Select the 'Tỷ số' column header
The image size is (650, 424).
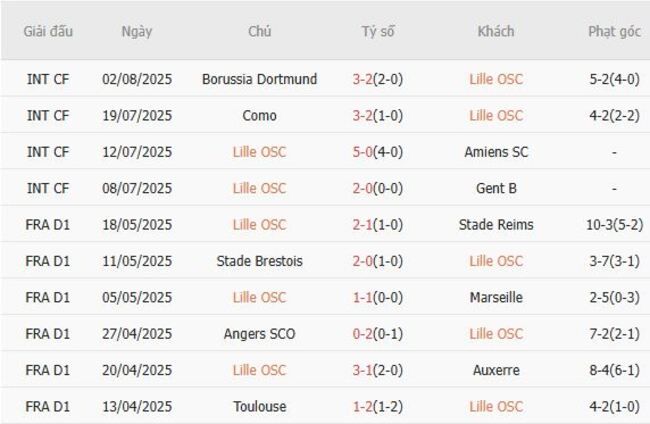[x=378, y=31]
